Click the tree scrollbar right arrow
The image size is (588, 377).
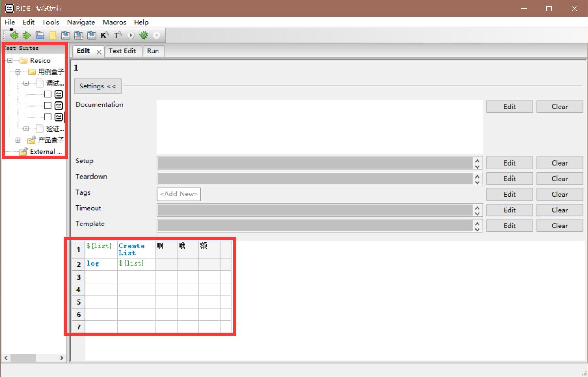click(62, 358)
